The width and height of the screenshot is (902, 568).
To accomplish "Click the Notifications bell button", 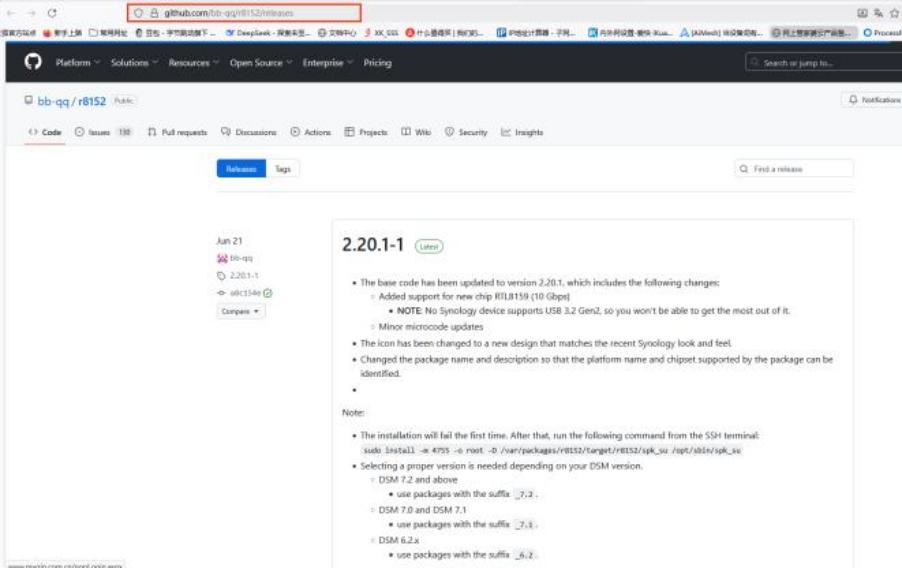I will (873, 100).
